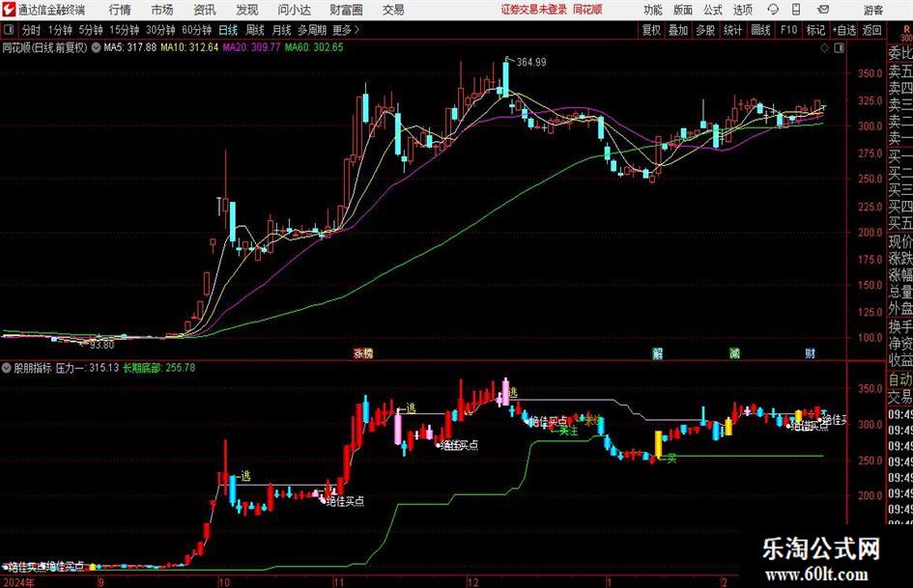913x588 pixels.
Task: Switch to 分时 chart period
Action: pyautogui.click(x=32, y=30)
